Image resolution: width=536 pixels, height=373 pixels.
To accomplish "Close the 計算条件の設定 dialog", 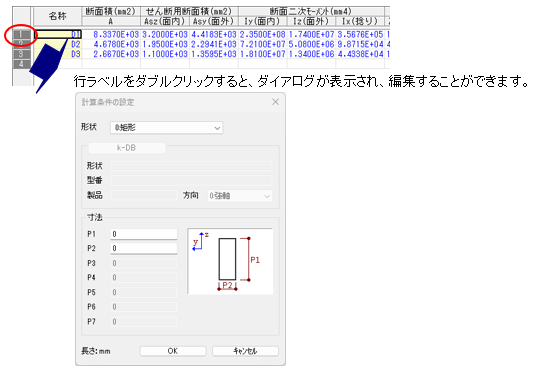I will [276, 102].
